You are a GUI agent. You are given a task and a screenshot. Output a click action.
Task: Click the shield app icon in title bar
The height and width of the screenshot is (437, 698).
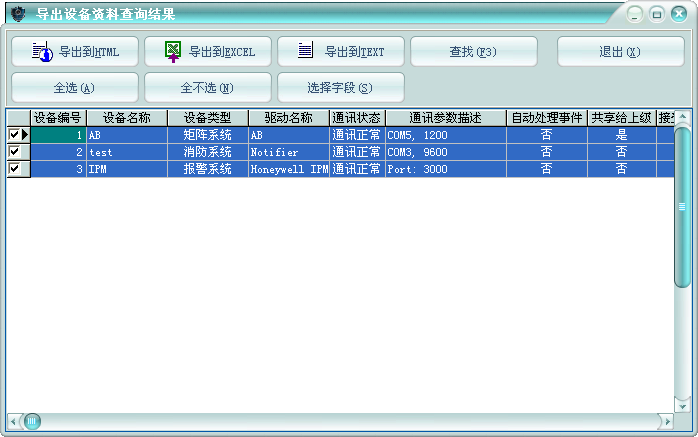[x=17, y=14]
